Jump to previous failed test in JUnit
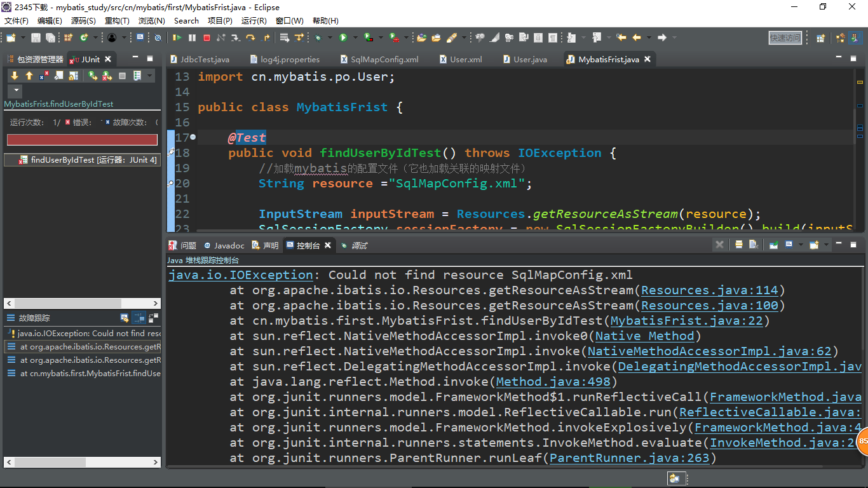The image size is (868, 488). [x=29, y=76]
